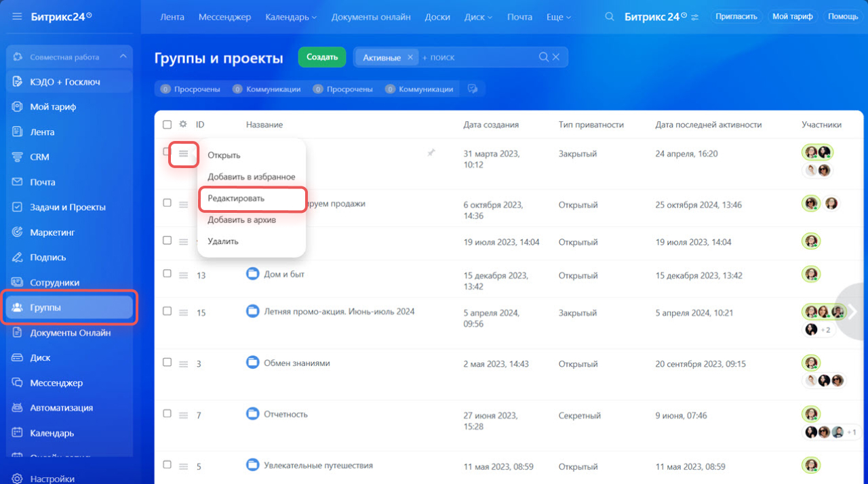Tick the checkbox for Обмен знаниями

(167, 362)
